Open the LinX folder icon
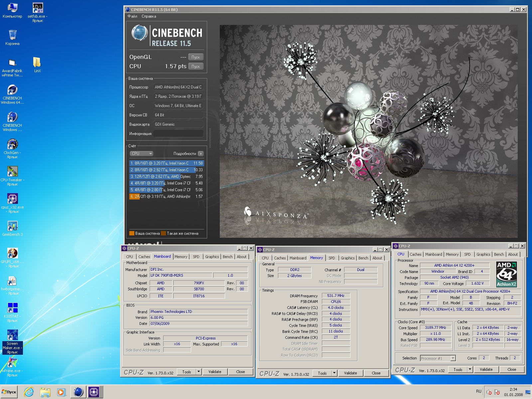This screenshot has height=399, width=532. (37, 65)
